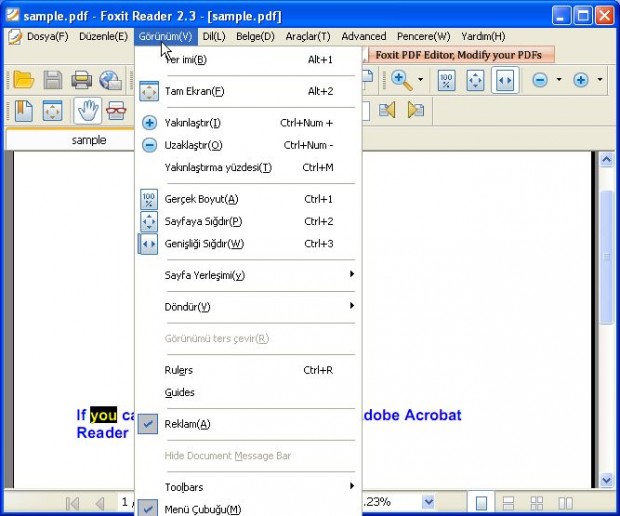The height and width of the screenshot is (516, 620).
Task: Switch to thumbnail grid layout icon
Action: (537, 503)
